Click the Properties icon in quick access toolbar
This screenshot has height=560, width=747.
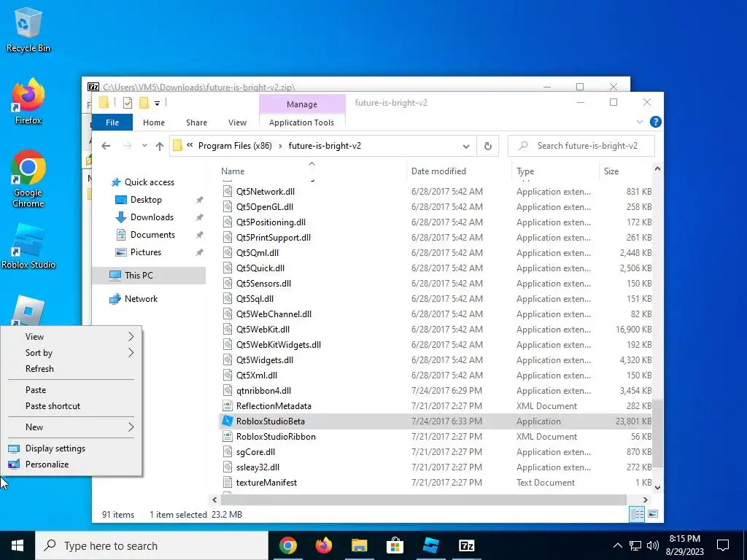[127, 102]
